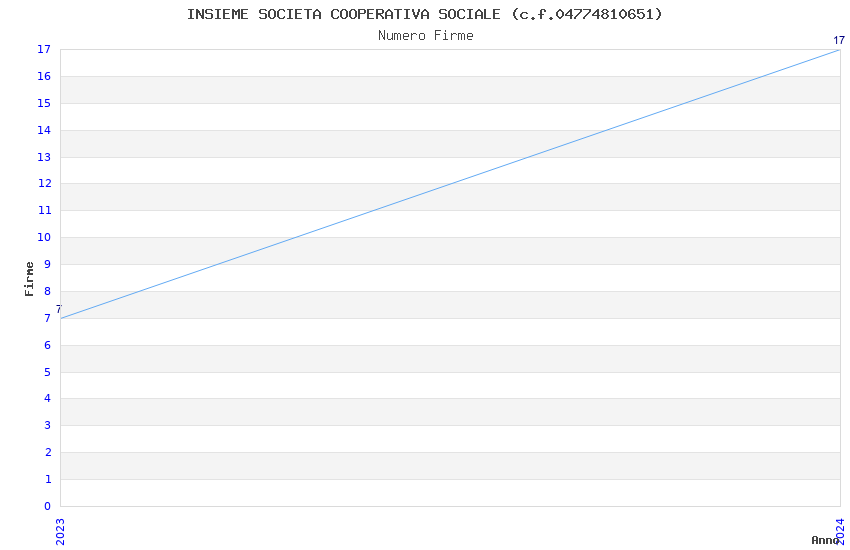Click y-axis tick value 14
Screen dimensions: 850x550
coord(44,130)
